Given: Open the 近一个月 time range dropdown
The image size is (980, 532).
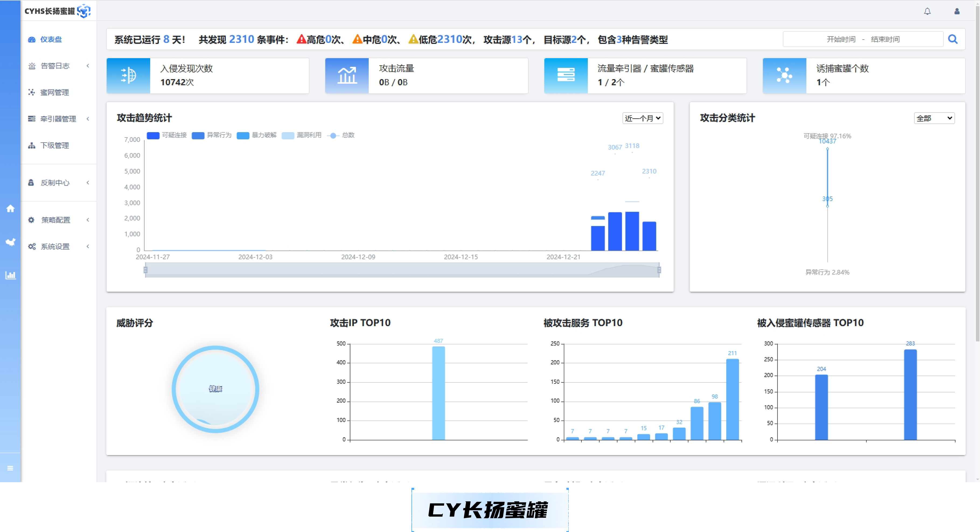Looking at the screenshot, I should pyautogui.click(x=643, y=118).
